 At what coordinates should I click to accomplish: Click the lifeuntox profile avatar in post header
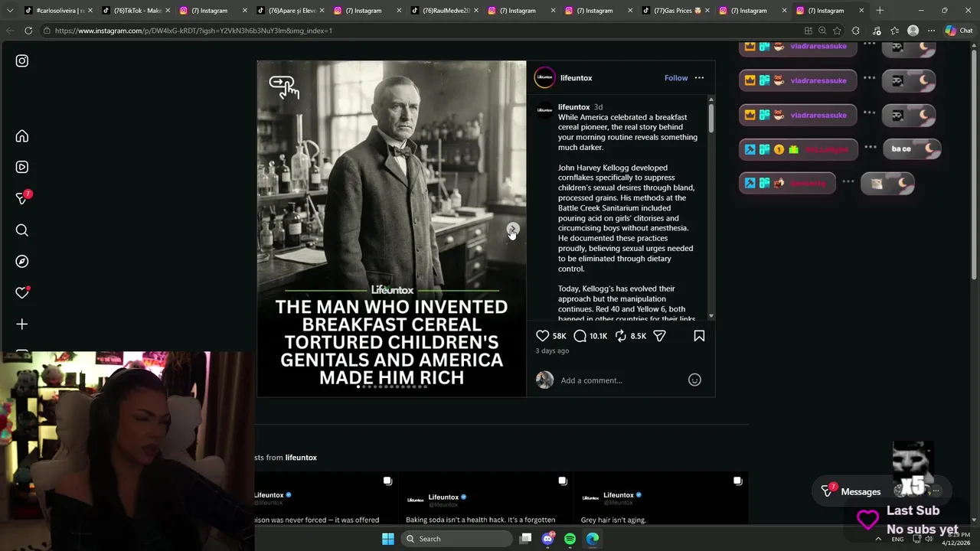pos(544,78)
